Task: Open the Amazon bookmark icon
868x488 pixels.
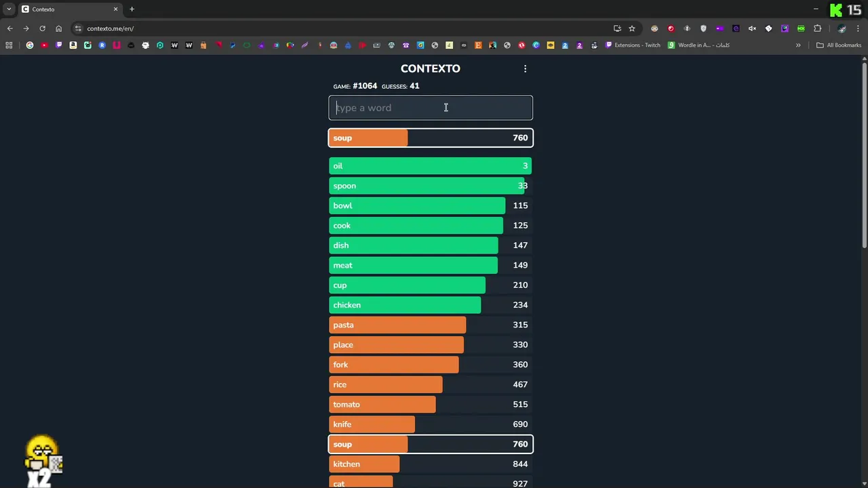Action: [x=73, y=45]
